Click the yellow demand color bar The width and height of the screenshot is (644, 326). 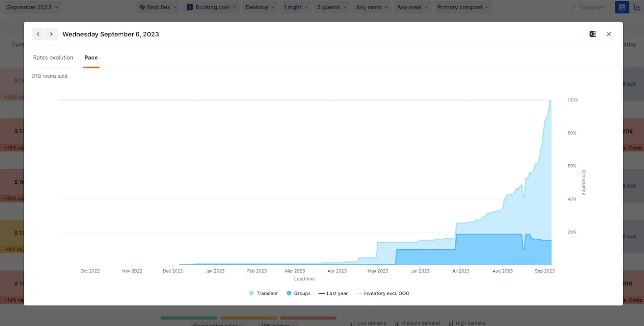(248, 318)
